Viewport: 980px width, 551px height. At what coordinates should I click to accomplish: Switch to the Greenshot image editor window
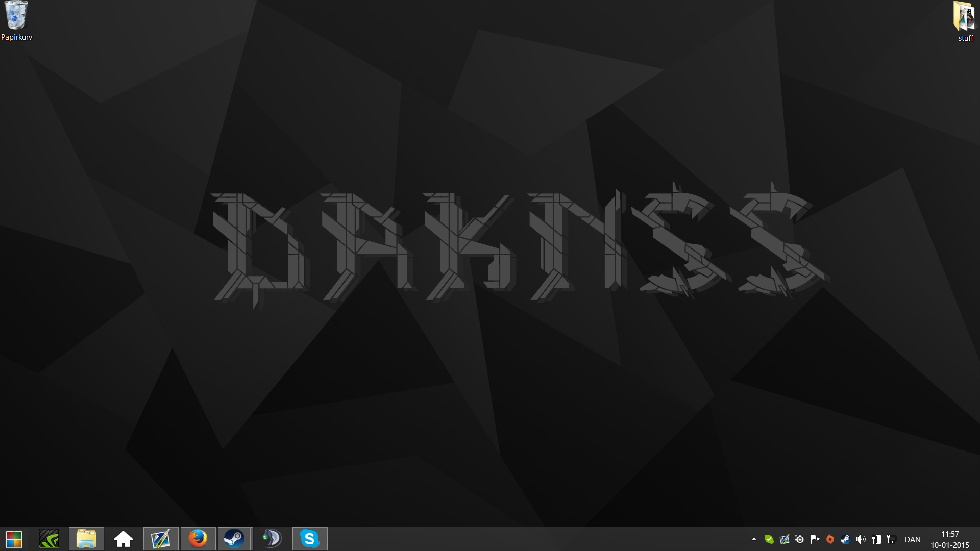[x=161, y=539]
